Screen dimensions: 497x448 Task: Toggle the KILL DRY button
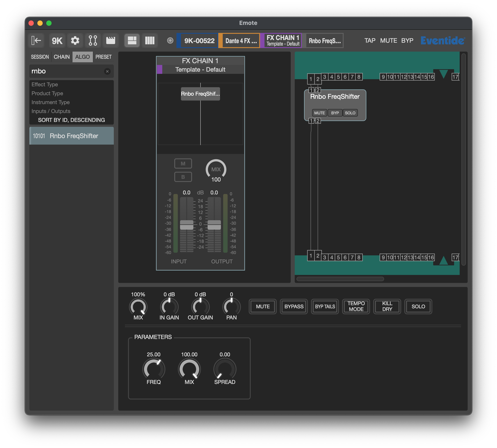[x=387, y=307]
